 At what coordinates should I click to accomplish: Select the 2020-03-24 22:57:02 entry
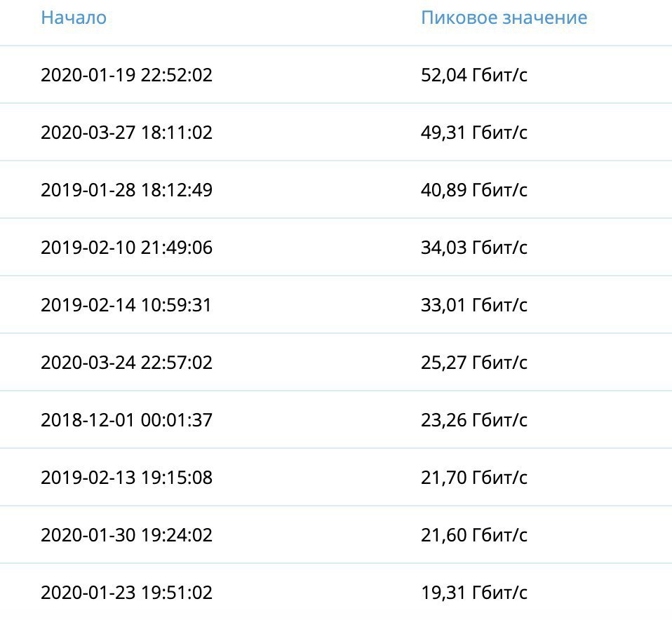click(x=126, y=363)
